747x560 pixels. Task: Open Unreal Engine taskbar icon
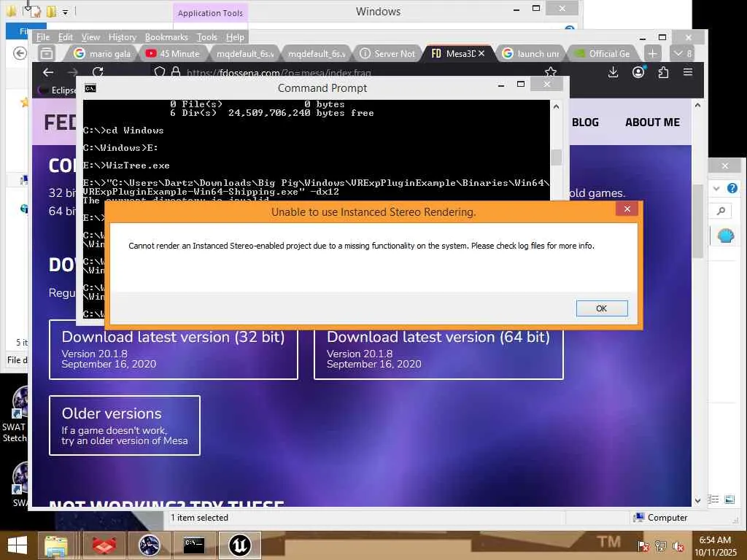pyautogui.click(x=239, y=545)
